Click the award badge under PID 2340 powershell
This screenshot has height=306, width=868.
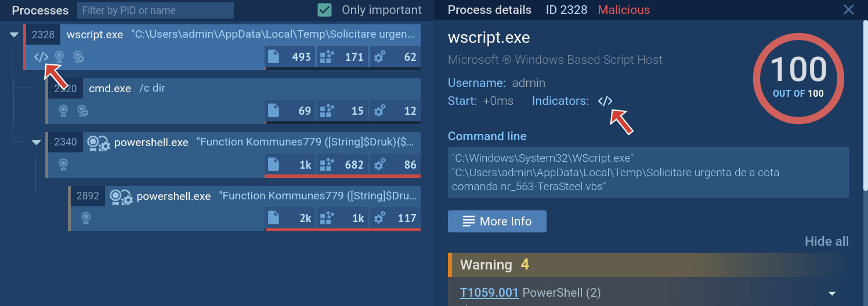(x=63, y=165)
